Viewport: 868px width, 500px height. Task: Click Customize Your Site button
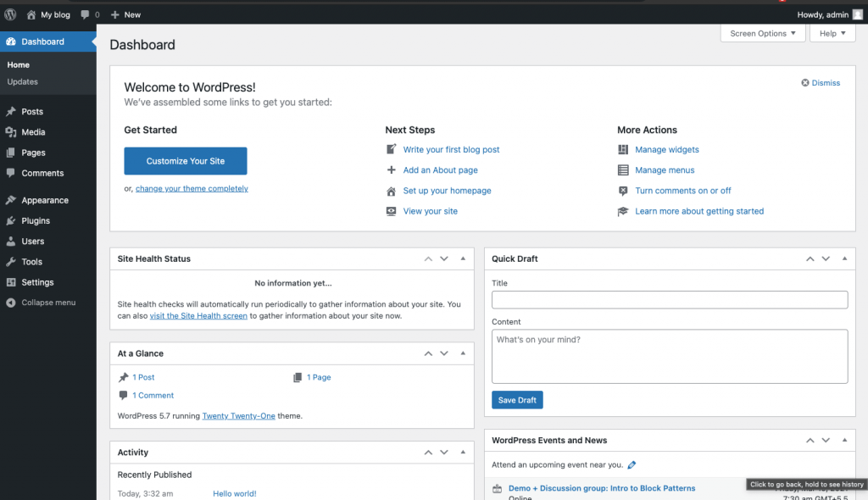coord(186,161)
